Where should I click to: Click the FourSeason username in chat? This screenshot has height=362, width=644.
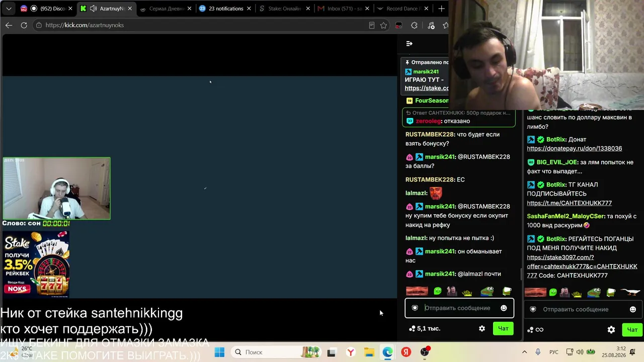(x=432, y=101)
